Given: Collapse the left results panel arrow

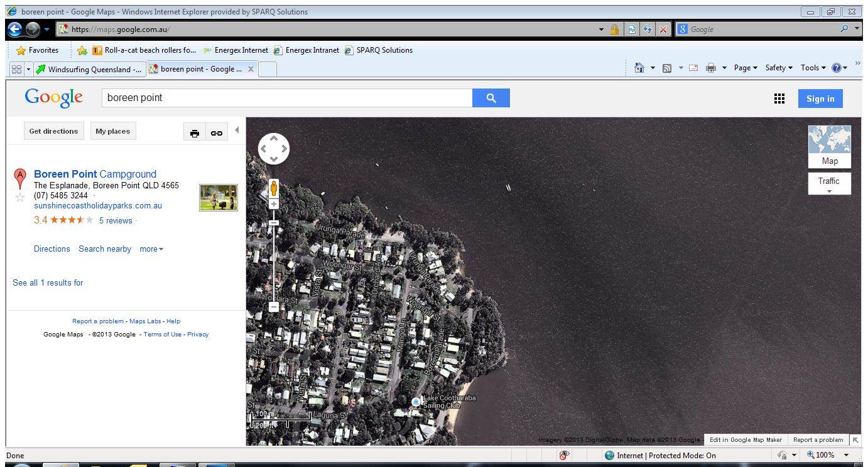Looking at the screenshot, I should click(x=237, y=130).
